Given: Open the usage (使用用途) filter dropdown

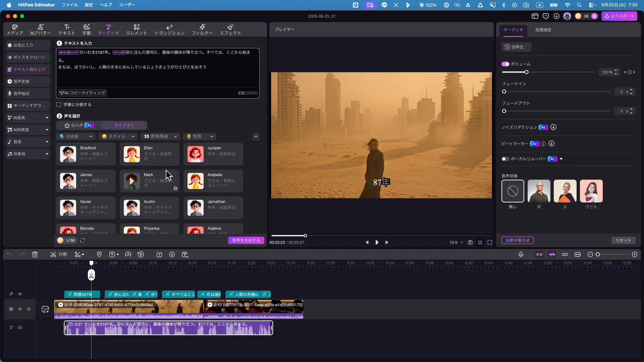Looking at the screenshot, I should point(160,136).
